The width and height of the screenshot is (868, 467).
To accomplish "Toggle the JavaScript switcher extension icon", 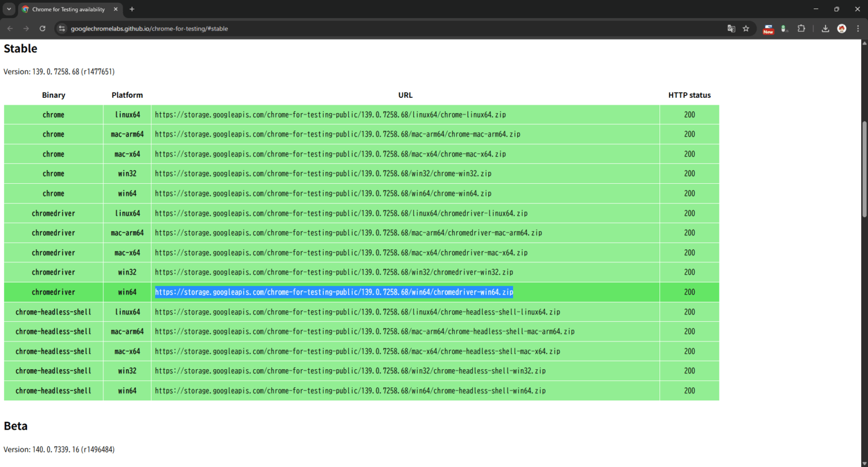I will click(x=784, y=28).
